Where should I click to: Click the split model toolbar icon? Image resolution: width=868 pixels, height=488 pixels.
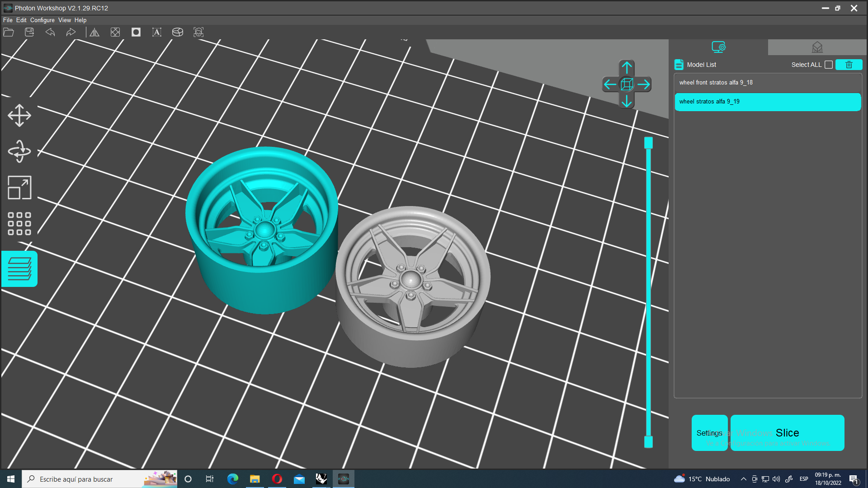(178, 32)
